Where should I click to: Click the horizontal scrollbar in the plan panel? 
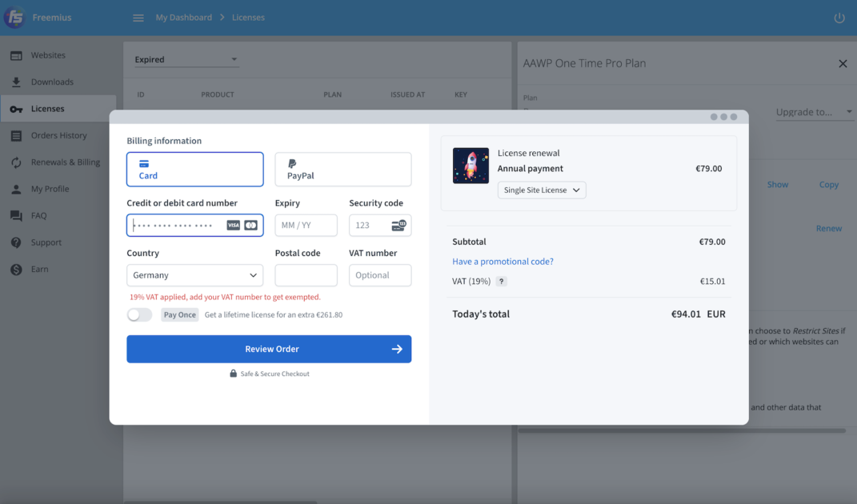(682, 430)
